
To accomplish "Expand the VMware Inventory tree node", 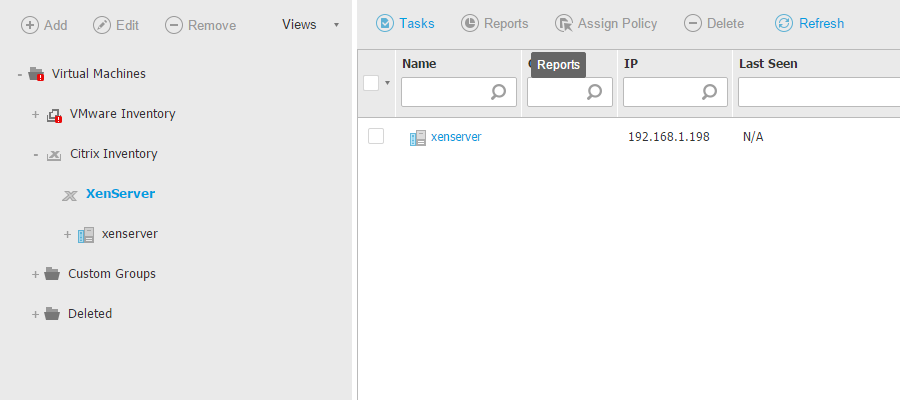I will (35, 114).
